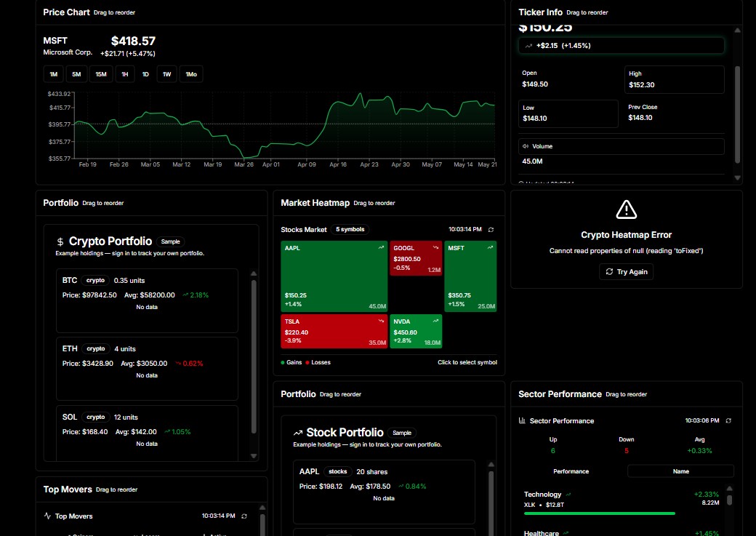Click the Down count value 5
Screen dimensions: 756x536
point(627,451)
